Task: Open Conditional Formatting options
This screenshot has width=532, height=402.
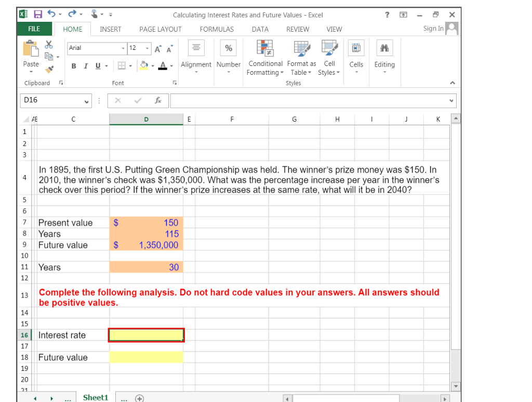Action: point(265,57)
